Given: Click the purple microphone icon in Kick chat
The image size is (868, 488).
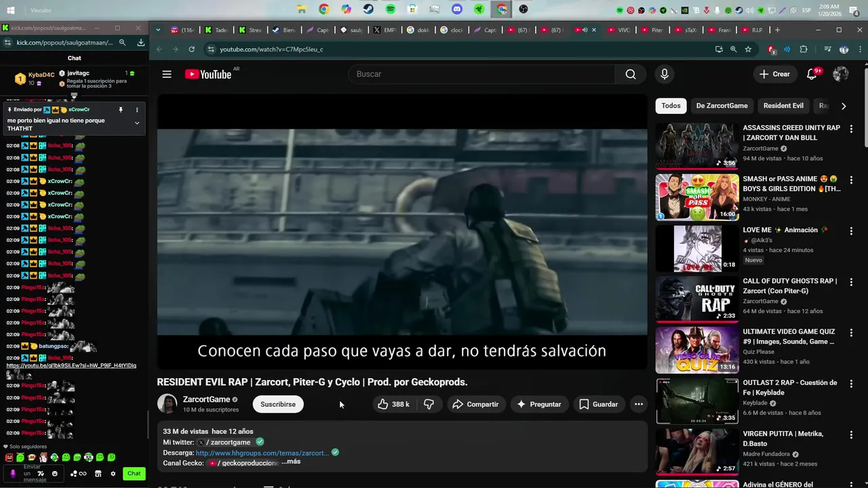Looking at the screenshot, I should pos(13,474).
